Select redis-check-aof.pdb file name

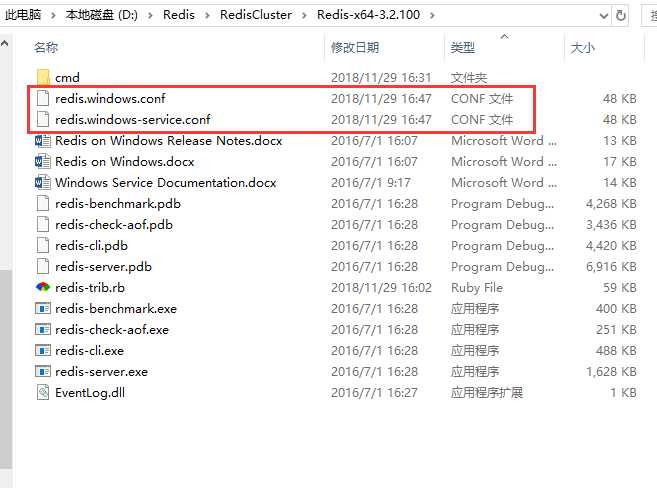coord(114,225)
